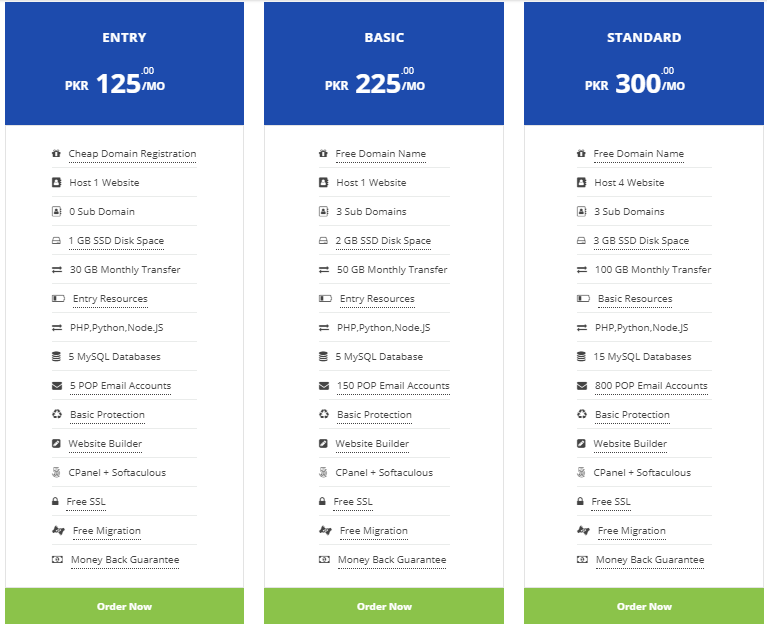Click the STANDARD plan header title
This screenshot has width=767, height=626.
(644, 38)
